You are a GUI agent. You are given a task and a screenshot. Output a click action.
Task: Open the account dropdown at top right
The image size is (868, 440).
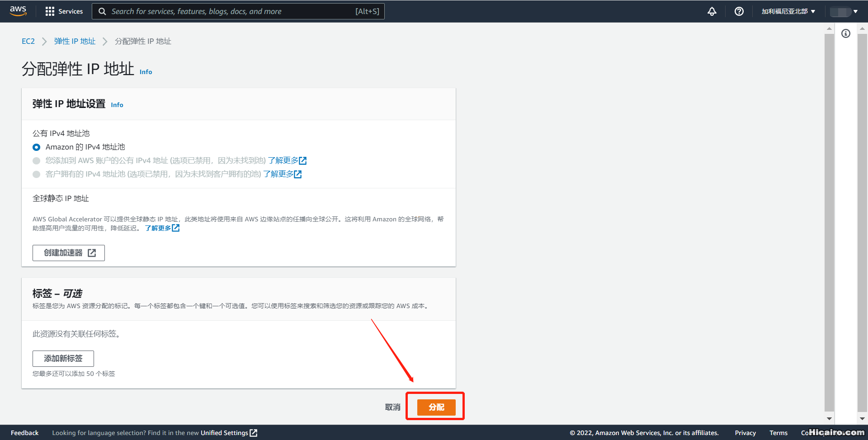click(x=844, y=11)
